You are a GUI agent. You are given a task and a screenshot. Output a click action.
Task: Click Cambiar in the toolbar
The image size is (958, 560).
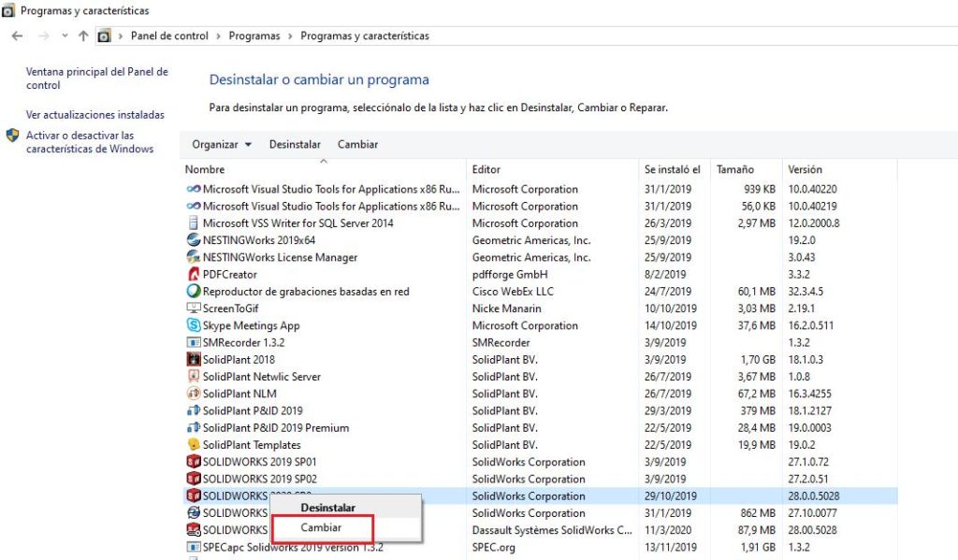358,145
